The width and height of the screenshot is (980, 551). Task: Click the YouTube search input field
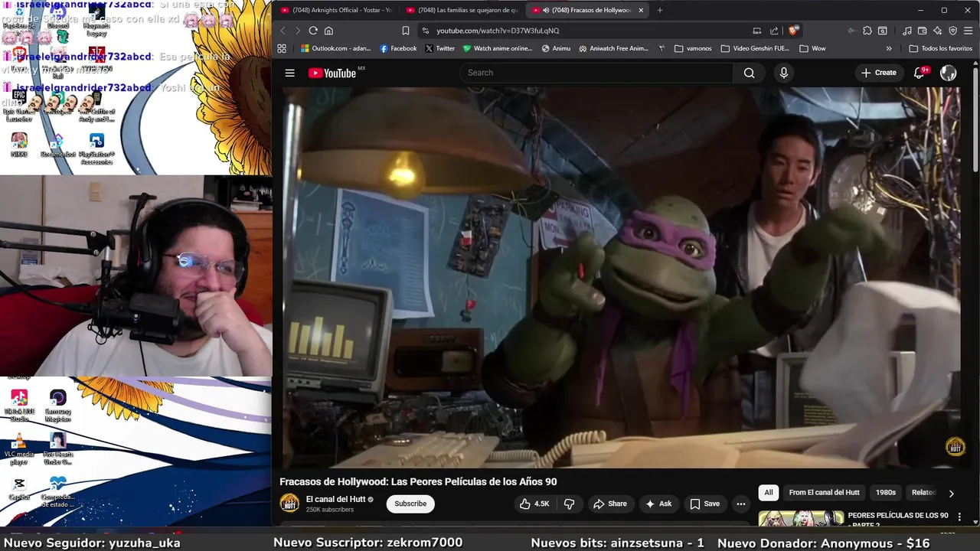pyautogui.click(x=597, y=73)
